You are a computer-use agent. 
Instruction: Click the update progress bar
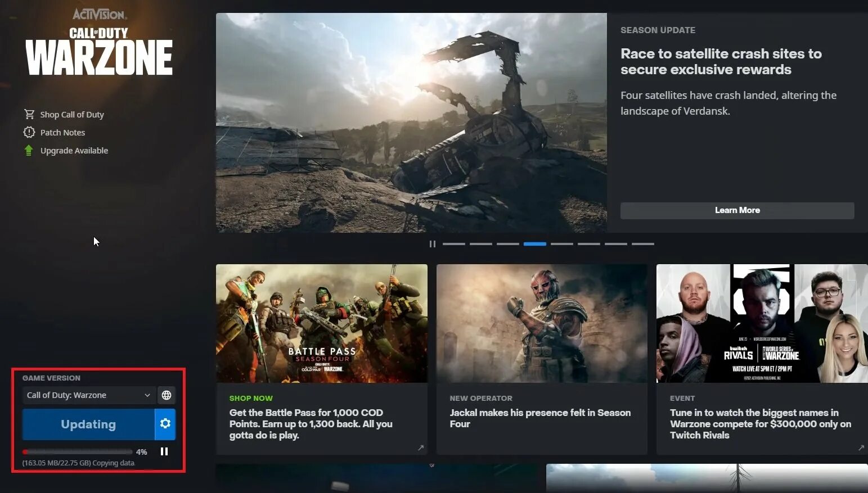coord(78,452)
